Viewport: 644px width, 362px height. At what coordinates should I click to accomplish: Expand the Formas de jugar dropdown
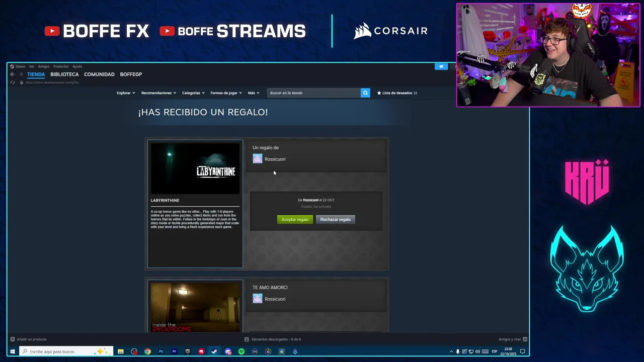pos(226,93)
